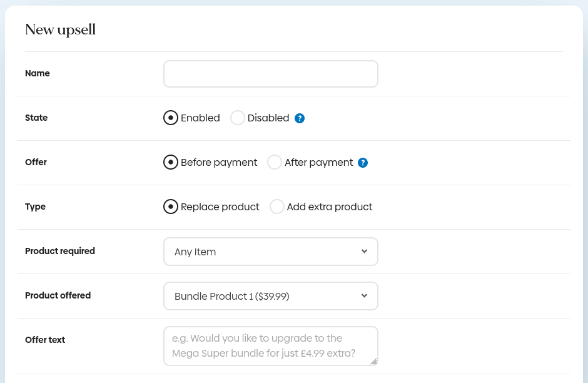Open the State help question mark icon
Viewport: 588px width, 383px height.
[300, 118]
